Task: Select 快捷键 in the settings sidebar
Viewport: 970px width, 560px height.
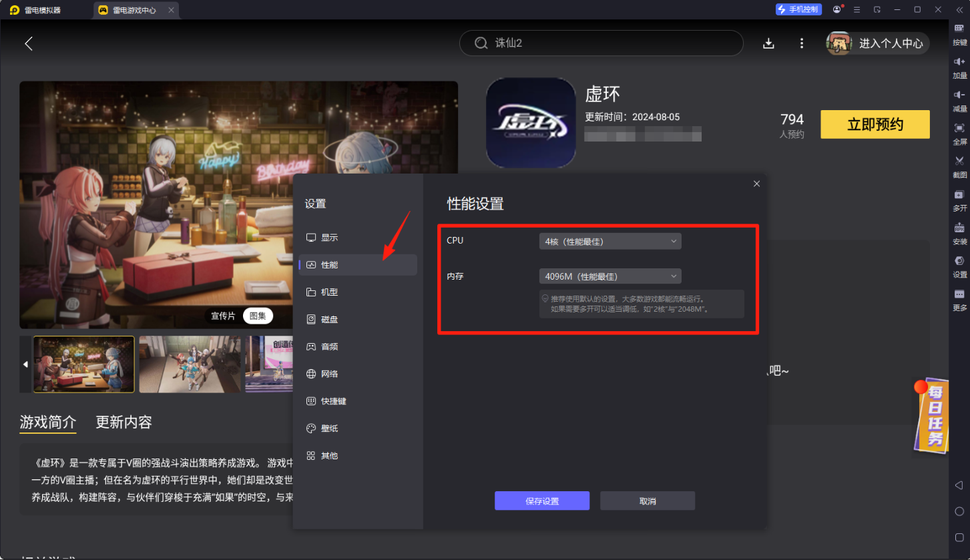Action: click(358, 401)
